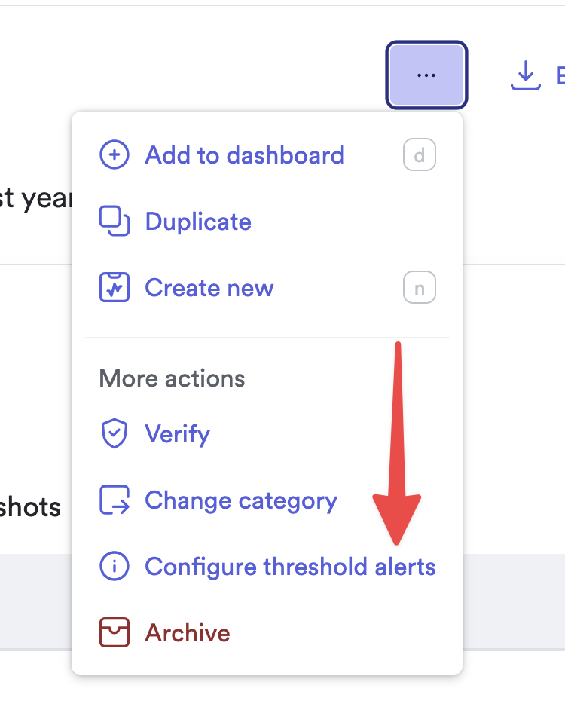
Task: Select the Create new menu entry
Action: (209, 288)
